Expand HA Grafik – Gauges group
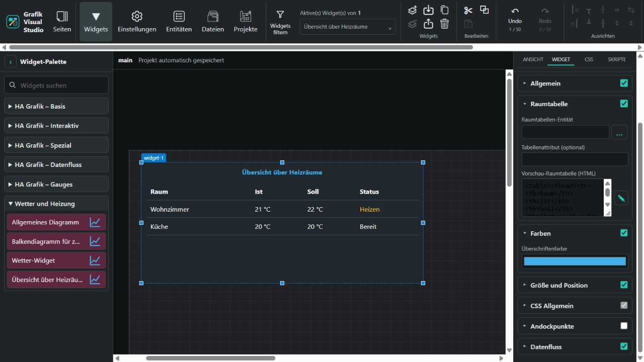The height and width of the screenshot is (362, 644). [x=56, y=184]
